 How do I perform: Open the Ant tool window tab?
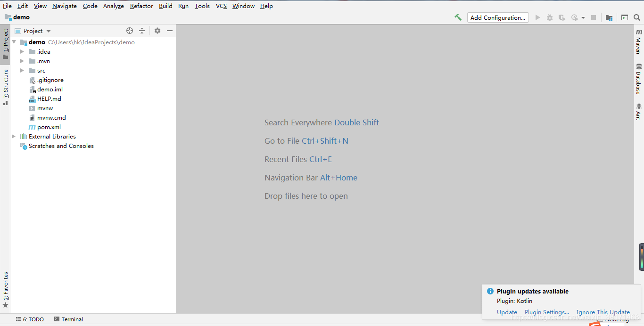click(x=639, y=112)
